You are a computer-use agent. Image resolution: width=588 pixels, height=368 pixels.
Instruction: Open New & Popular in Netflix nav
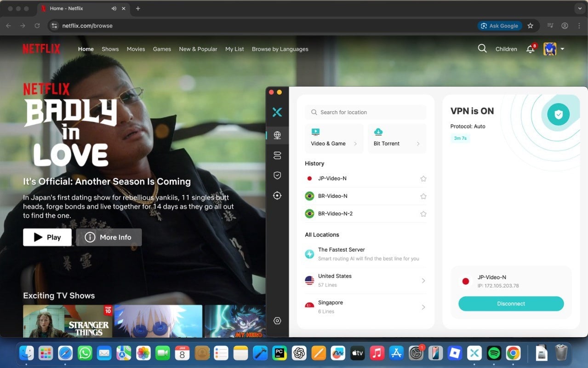(198, 49)
